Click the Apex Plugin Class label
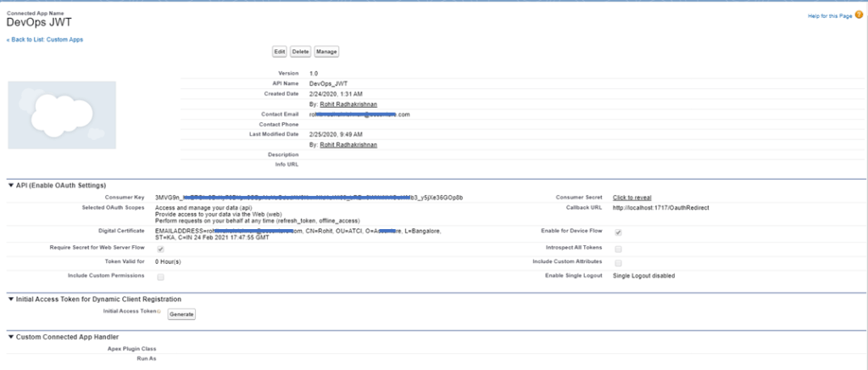Viewport: 868px width, 370px height. [x=131, y=349]
